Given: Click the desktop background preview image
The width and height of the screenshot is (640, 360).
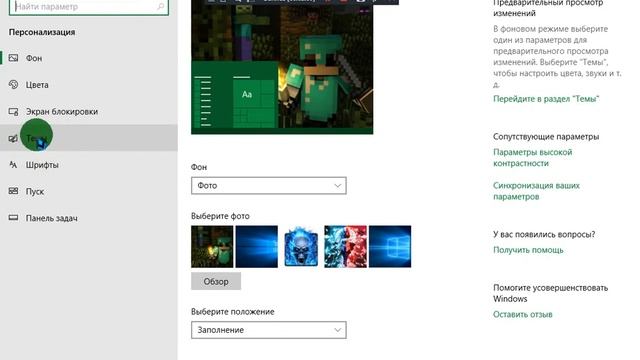Looking at the screenshot, I should (x=282, y=67).
